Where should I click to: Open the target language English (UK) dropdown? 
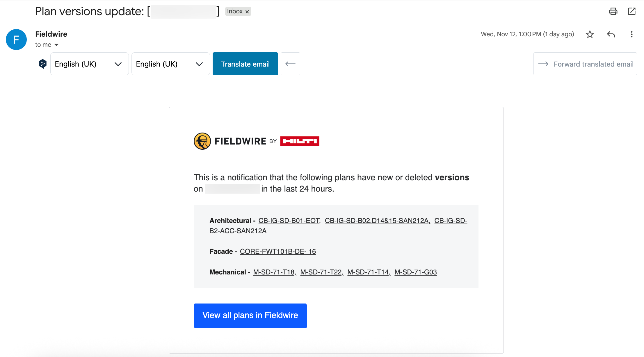click(x=170, y=64)
